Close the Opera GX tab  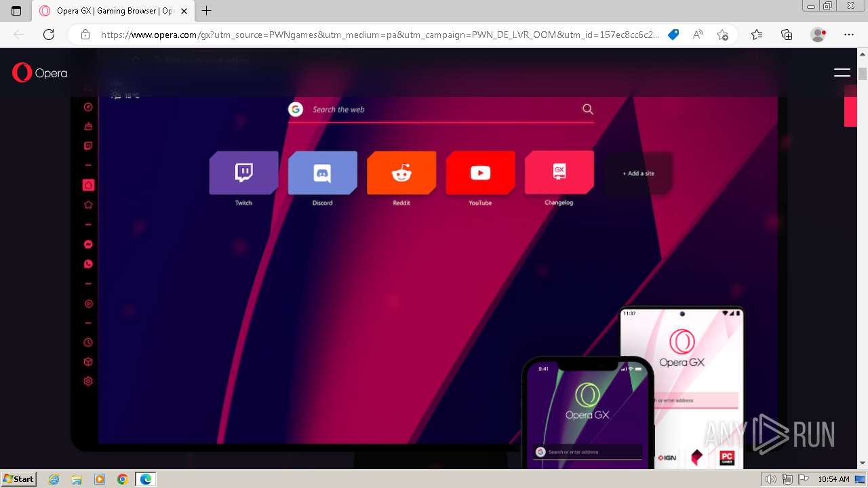coord(184,11)
